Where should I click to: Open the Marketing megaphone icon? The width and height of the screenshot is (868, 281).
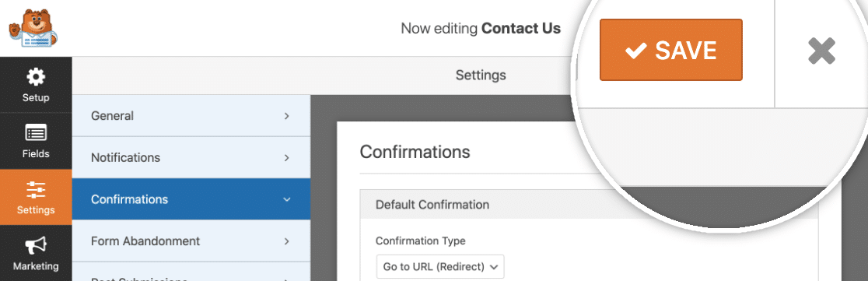36,245
